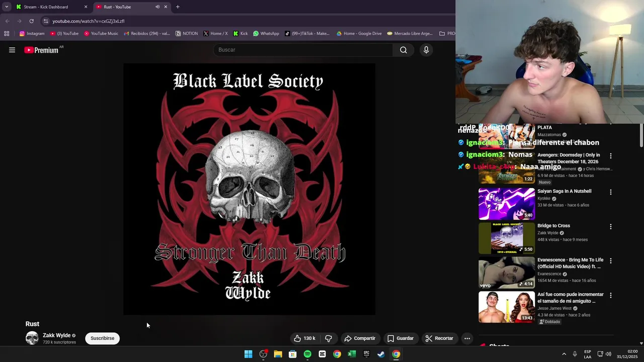Launch Microsoft Store from taskbar

coord(292,354)
